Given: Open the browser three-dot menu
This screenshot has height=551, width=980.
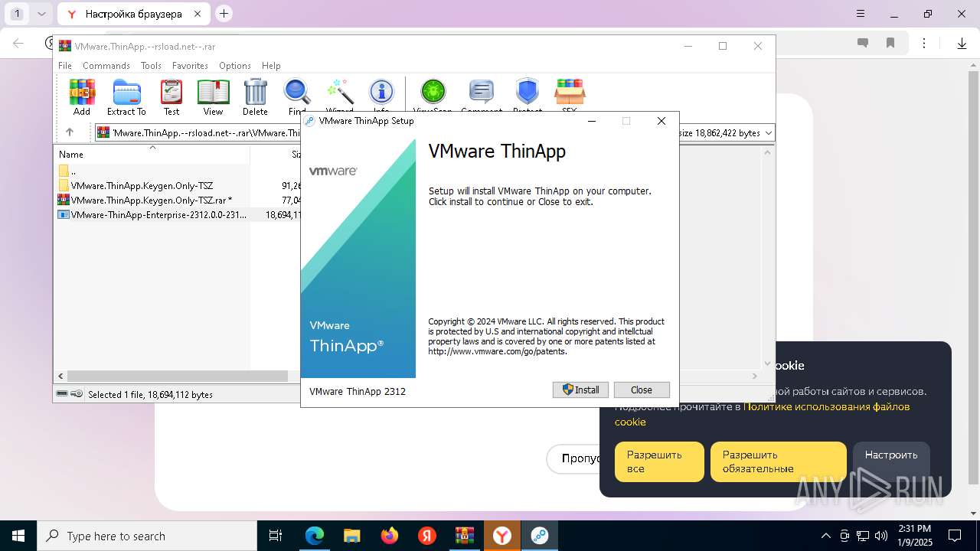Looking at the screenshot, I should pyautogui.click(x=925, y=44).
